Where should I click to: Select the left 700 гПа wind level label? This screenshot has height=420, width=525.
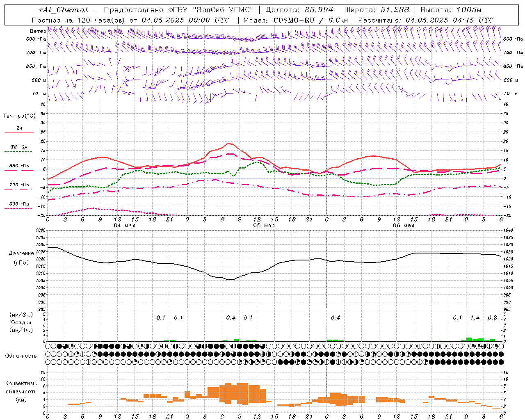pos(36,52)
